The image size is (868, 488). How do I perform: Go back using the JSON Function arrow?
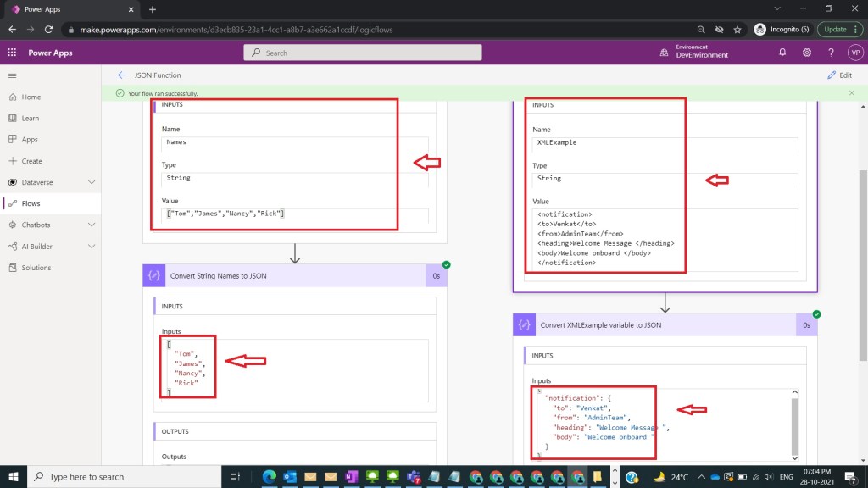(x=122, y=75)
